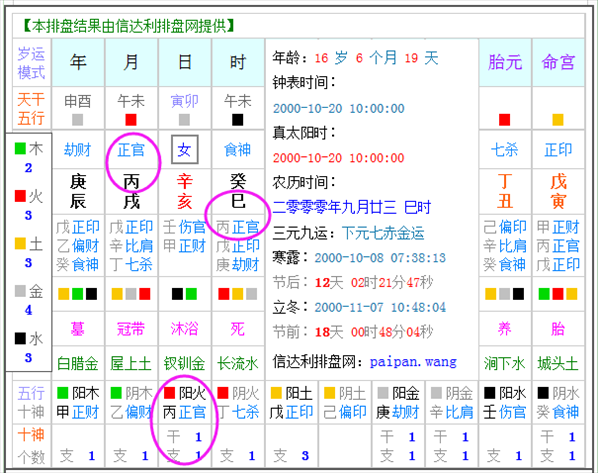Open the paipan.wang website link
The height and width of the screenshot is (473, 598).
[x=413, y=362]
